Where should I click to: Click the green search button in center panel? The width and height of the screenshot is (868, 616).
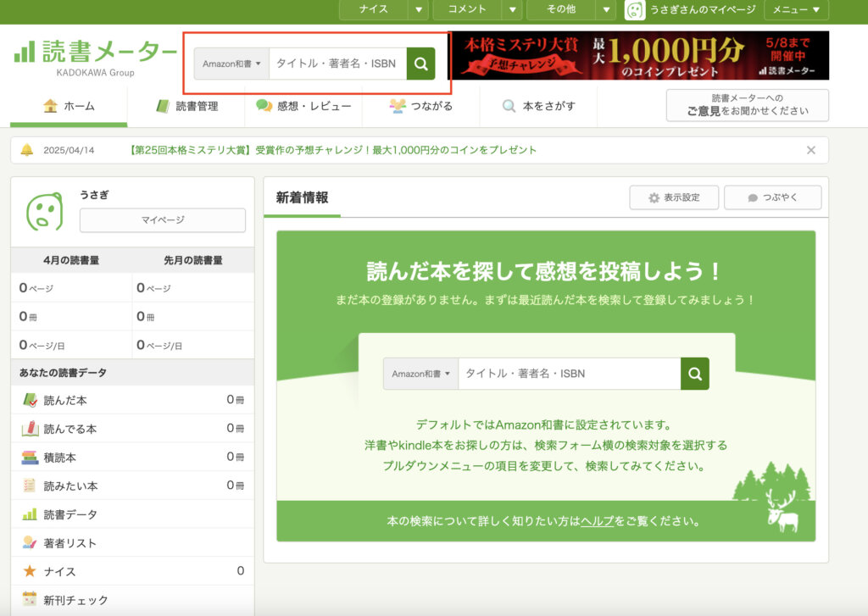pyautogui.click(x=695, y=374)
